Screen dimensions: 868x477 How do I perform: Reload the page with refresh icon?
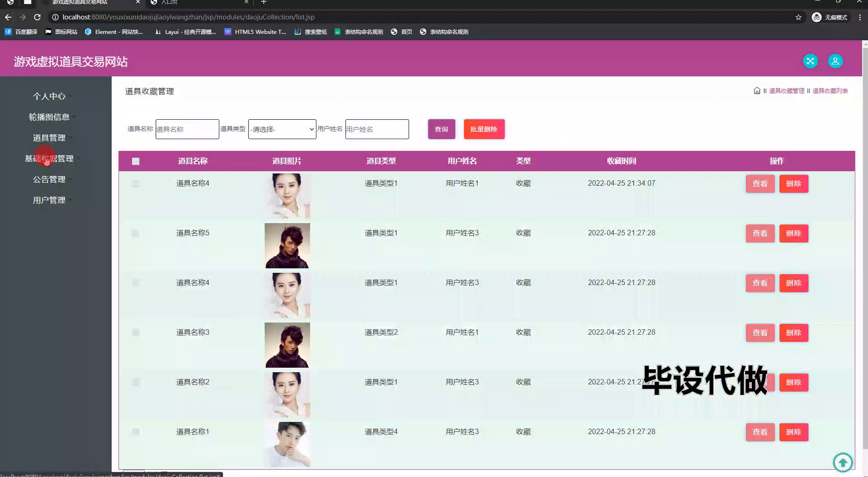coord(38,17)
